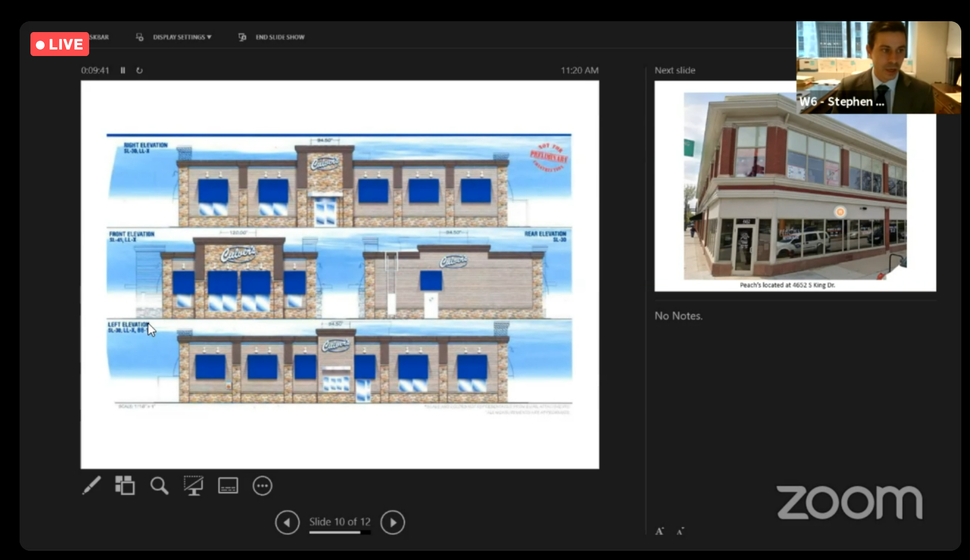Advance to the next slide
Viewport: 970px width, 560px height.
pos(393,522)
